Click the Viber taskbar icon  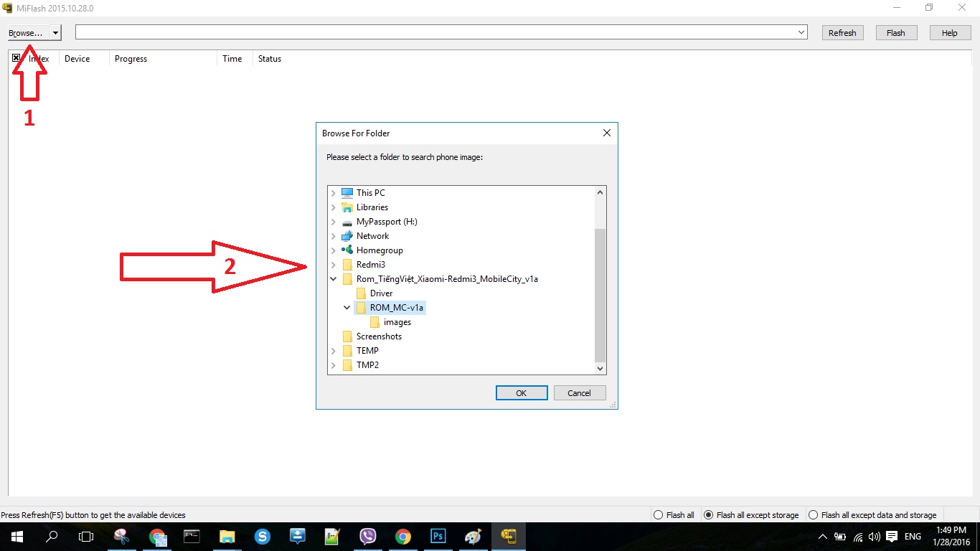(368, 537)
